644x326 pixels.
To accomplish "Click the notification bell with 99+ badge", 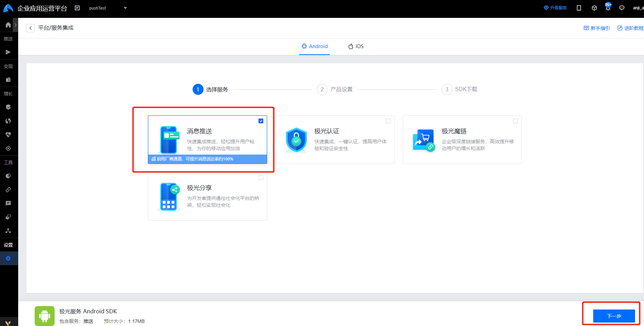I will (x=608, y=8).
